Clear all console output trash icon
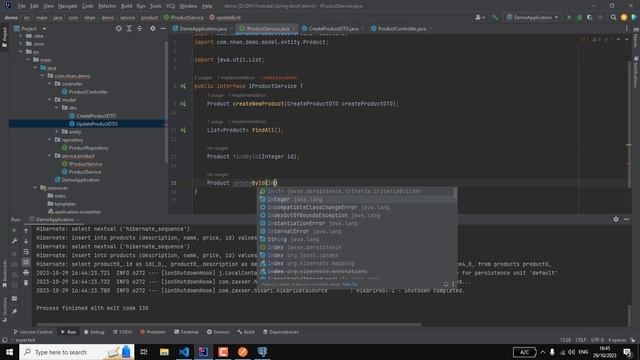640x360 pixels. click(x=26, y=282)
